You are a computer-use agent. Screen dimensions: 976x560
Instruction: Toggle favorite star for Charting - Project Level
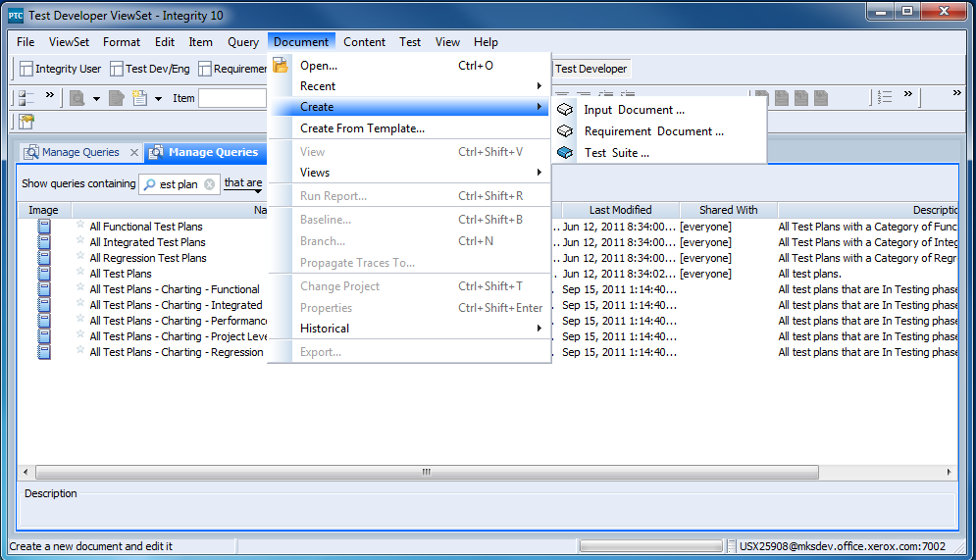point(80,334)
